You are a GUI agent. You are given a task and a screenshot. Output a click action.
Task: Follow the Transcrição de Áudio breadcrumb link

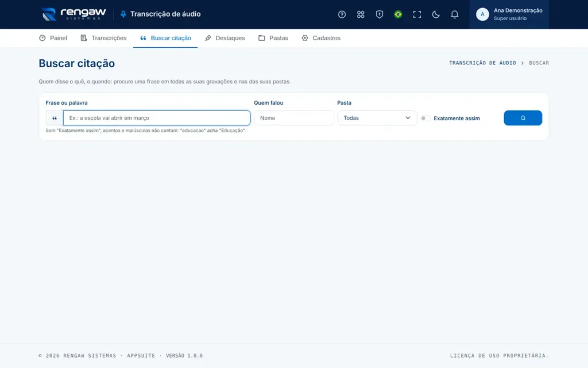482,63
